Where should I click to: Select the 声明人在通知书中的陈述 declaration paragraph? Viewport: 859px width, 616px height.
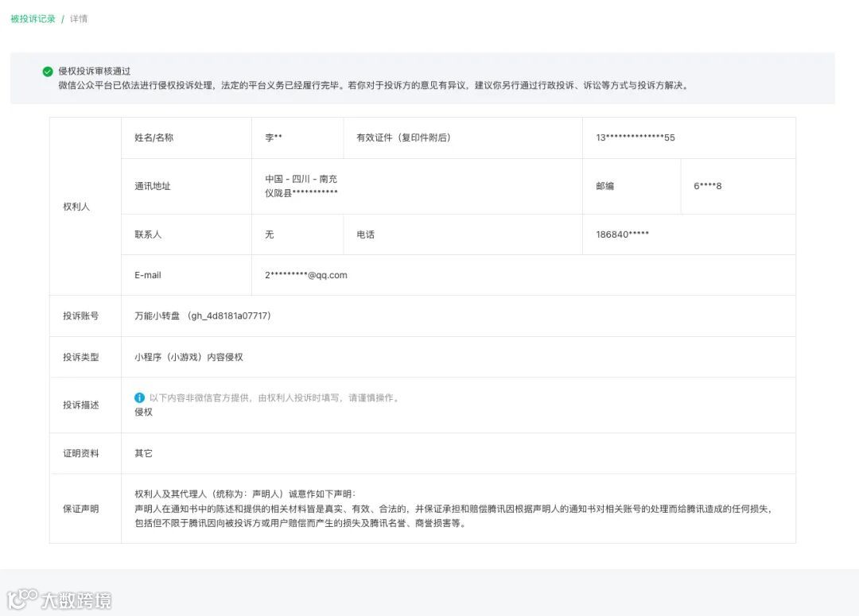[453, 516]
